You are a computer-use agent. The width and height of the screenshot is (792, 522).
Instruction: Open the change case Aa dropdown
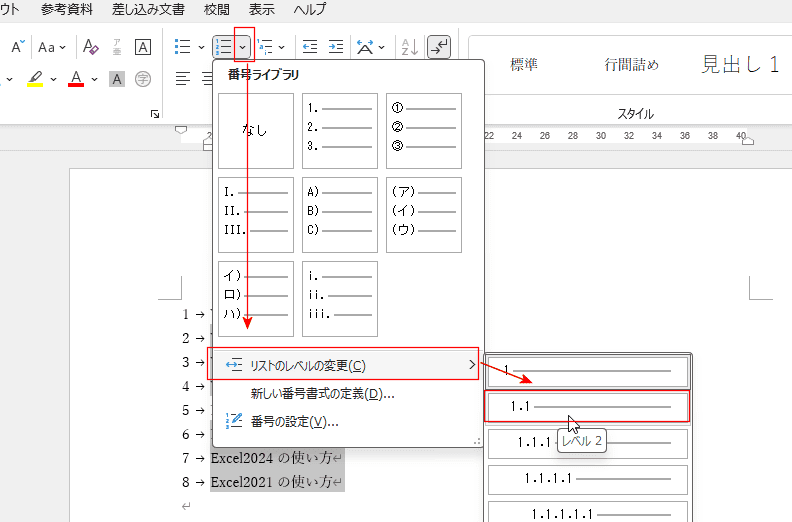(x=52, y=47)
